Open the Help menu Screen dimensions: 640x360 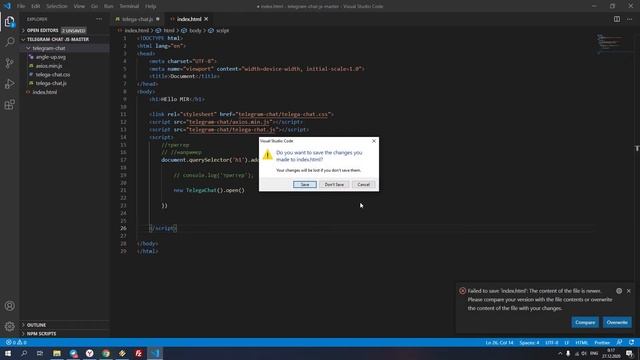pyautogui.click(x=151, y=6)
